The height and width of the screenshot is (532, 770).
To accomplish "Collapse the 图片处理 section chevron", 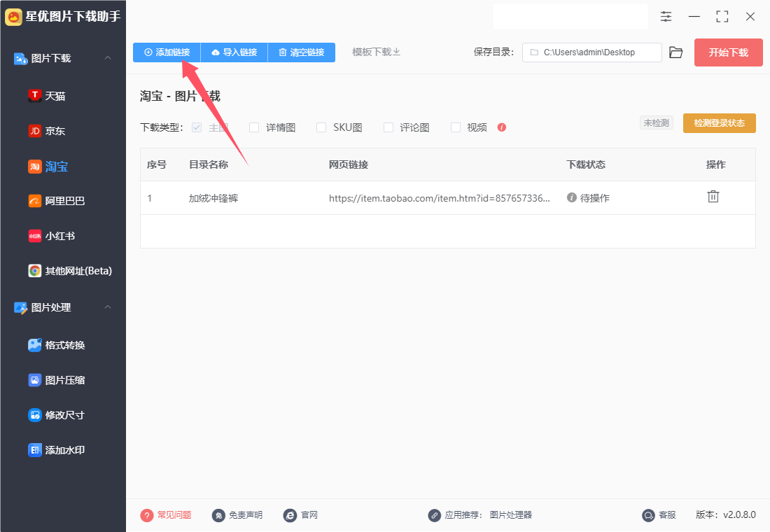I will [108, 307].
